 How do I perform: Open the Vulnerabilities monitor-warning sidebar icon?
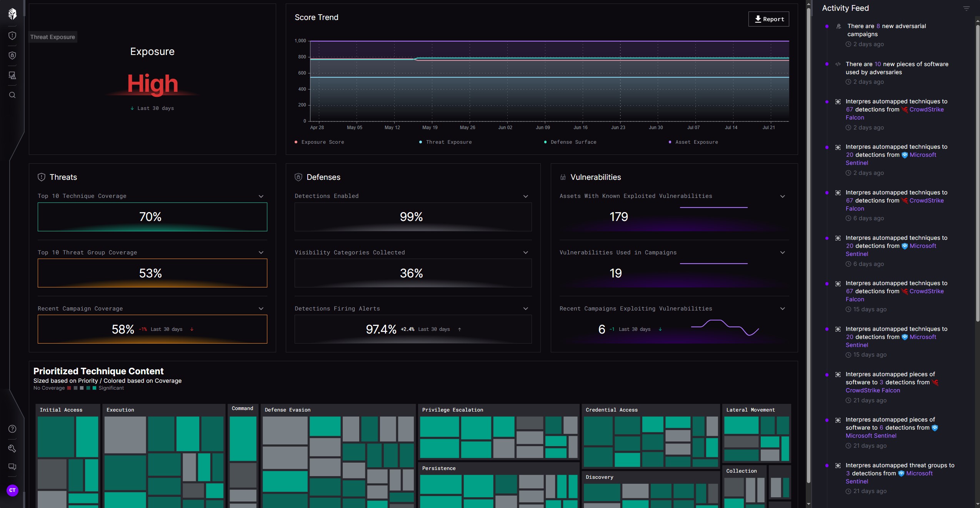(x=12, y=75)
